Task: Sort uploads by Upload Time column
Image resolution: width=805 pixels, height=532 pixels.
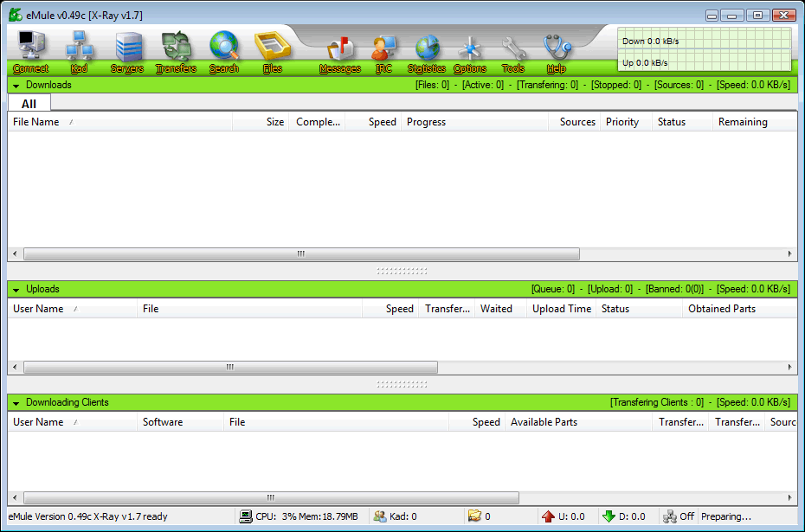Action: (561, 309)
